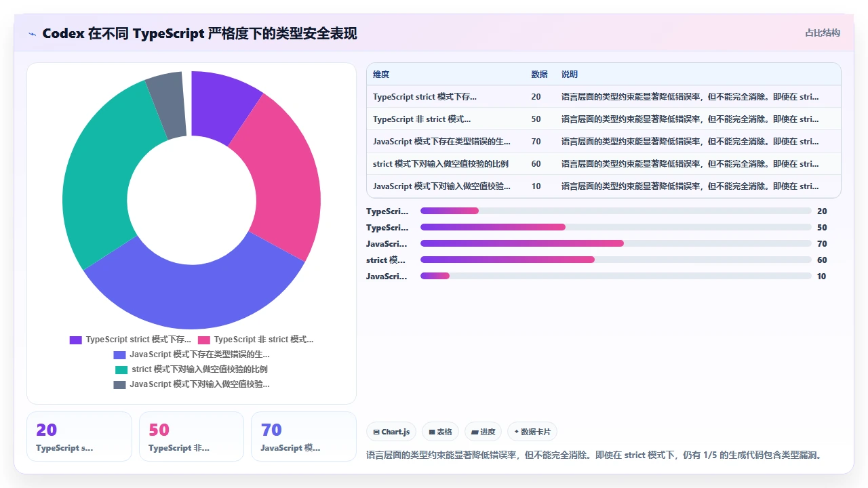
Task: Open the data card showing 50
Action: pyautogui.click(x=191, y=436)
